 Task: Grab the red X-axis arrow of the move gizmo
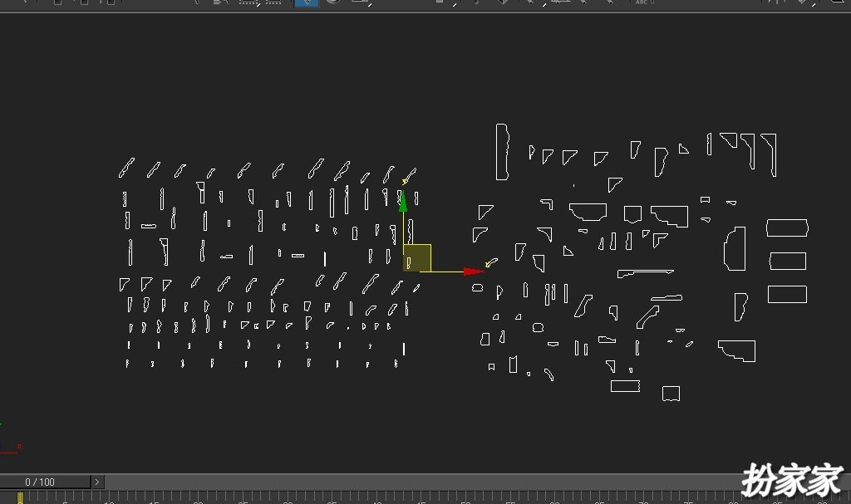click(474, 272)
